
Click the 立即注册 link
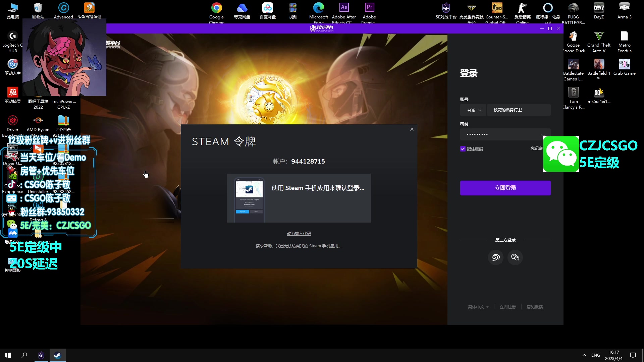point(507,307)
